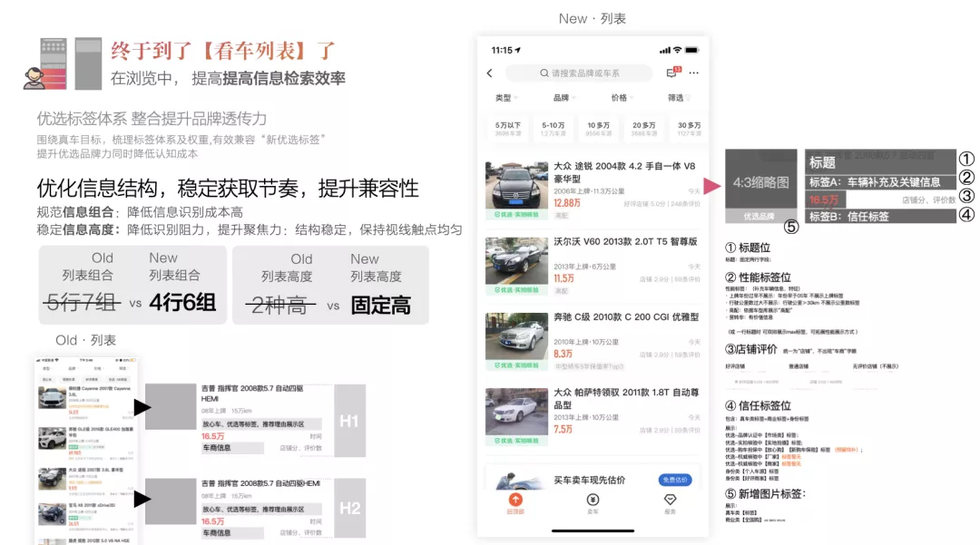This screenshot has width=980, height=545.
Task: Click the search field for brand or series
Action: [579, 73]
